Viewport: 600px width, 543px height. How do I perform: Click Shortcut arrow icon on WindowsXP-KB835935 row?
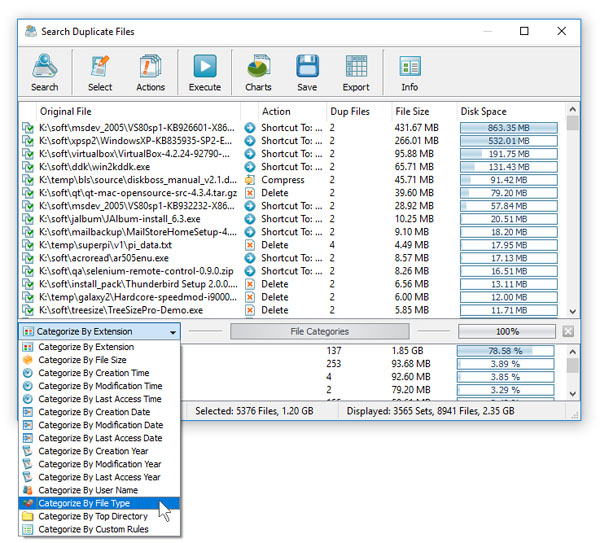250,141
